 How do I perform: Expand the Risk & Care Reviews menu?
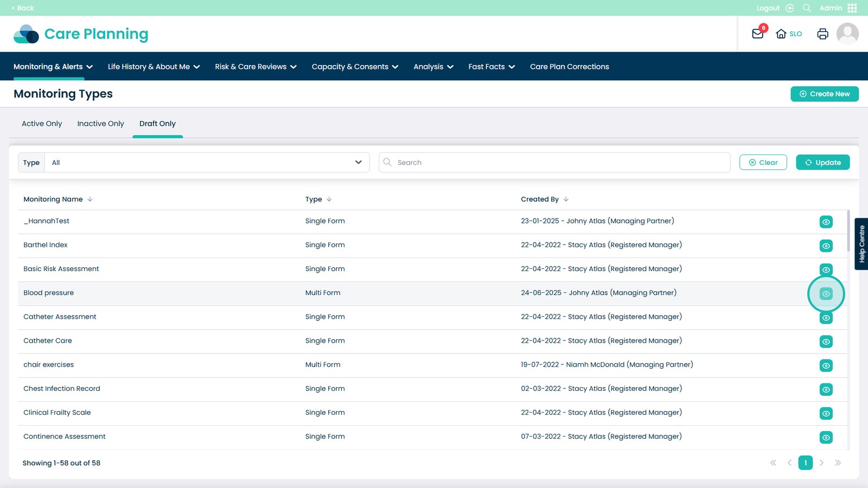point(256,67)
